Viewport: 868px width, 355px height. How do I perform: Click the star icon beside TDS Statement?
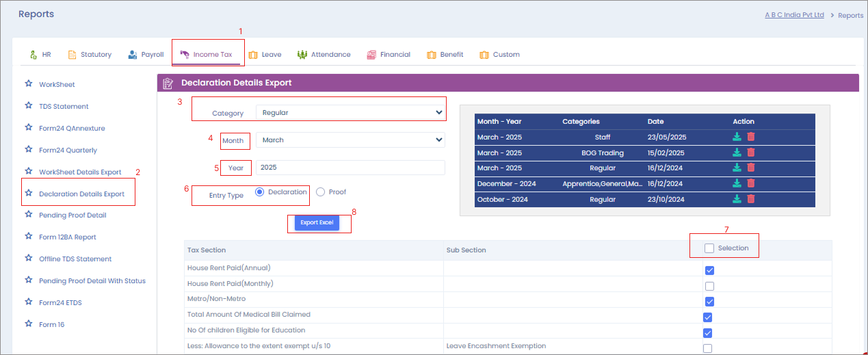29,106
